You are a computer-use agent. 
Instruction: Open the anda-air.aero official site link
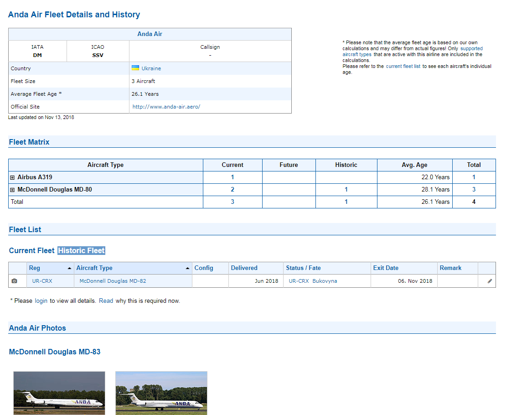(x=166, y=107)
